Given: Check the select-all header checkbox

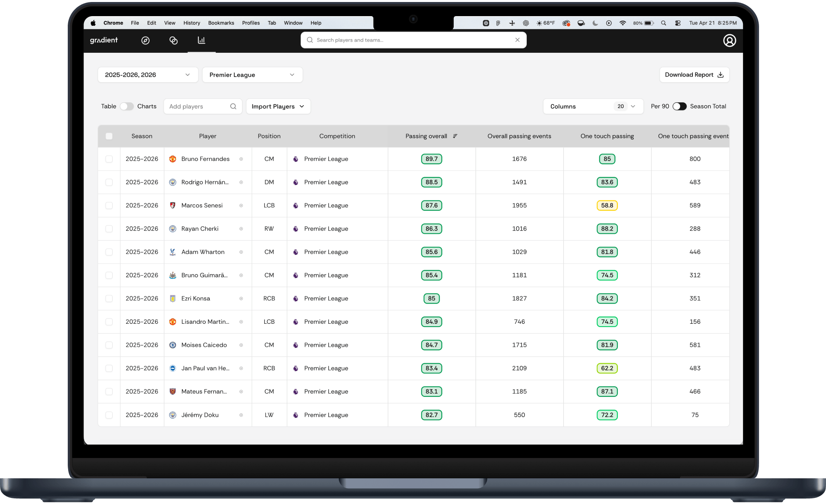Looking at the screenshot, I should (x=109, y=136).
